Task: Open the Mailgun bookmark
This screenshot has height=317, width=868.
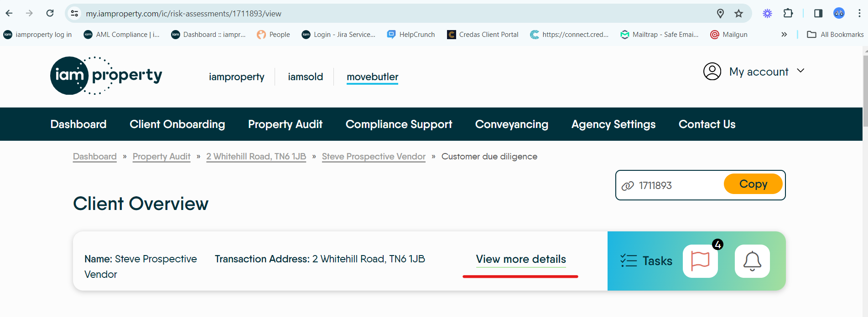Action: pos(729,35)
